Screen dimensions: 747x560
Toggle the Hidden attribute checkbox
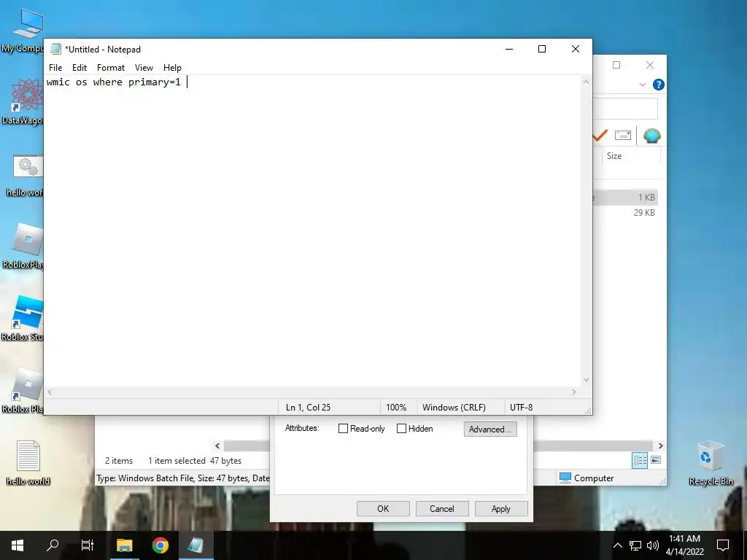402,429
